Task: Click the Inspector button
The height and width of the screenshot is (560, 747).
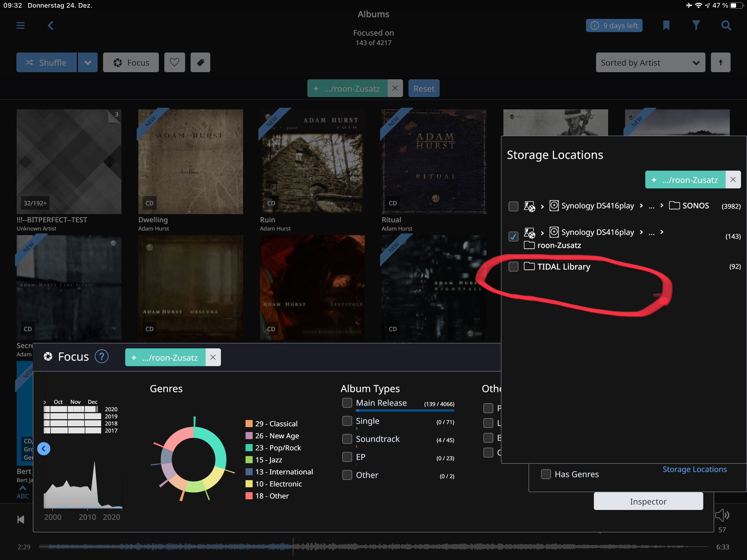Action: 648,501
